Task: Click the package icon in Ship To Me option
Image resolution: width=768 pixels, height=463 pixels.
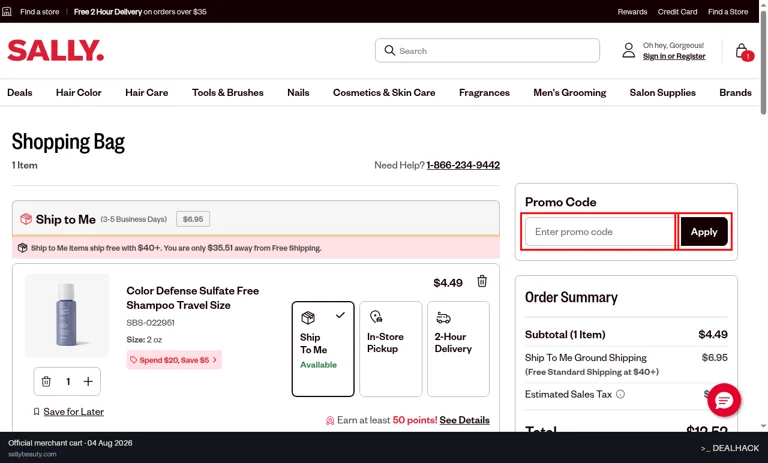Action: click(x=308, y=317)
